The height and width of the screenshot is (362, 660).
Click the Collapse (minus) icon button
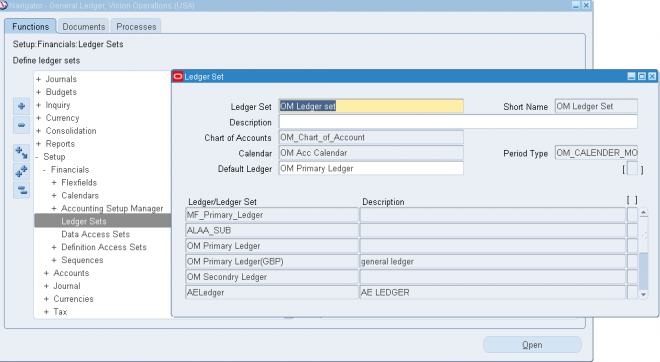coord(21,125)
